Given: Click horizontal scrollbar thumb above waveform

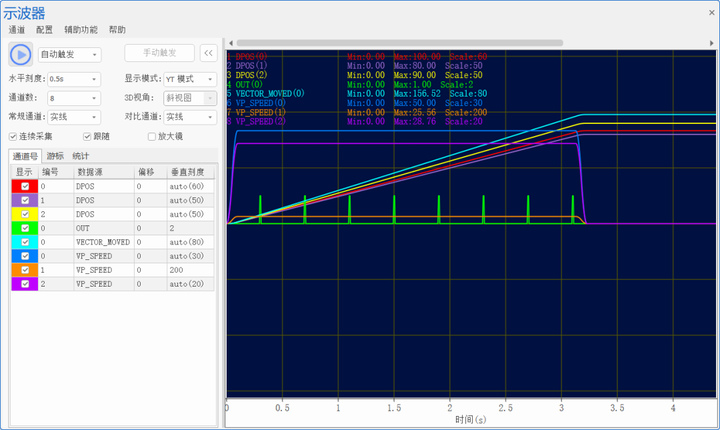Looking at the screenshot, I should coord(399,43).
